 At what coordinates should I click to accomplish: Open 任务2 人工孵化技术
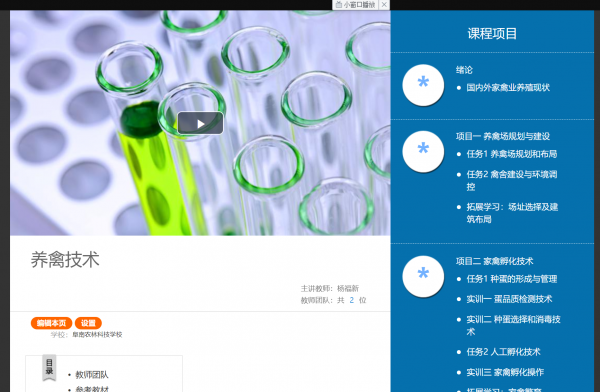[x=503, y=352]
